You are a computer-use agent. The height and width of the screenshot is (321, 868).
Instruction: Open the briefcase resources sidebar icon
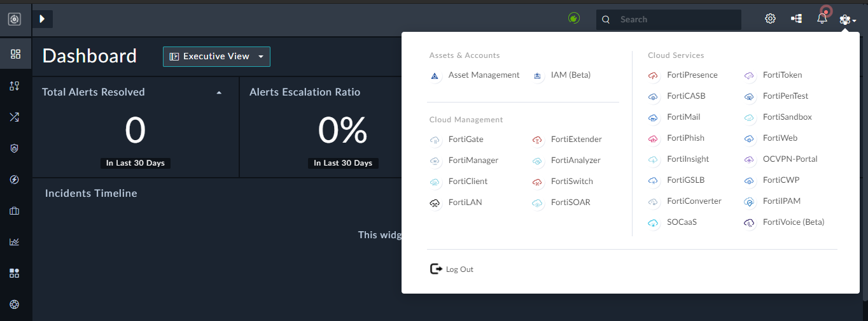coord(15,211)
